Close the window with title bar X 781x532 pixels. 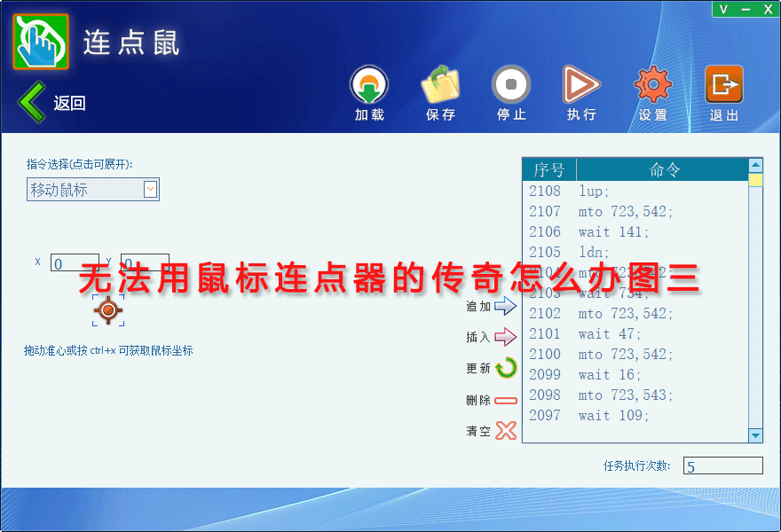click(768, 9)
